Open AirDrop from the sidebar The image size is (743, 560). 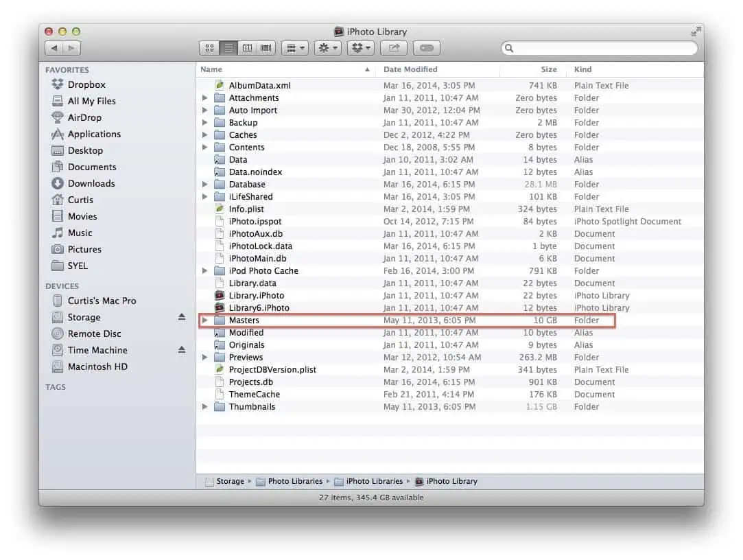[x=84, y=117]
